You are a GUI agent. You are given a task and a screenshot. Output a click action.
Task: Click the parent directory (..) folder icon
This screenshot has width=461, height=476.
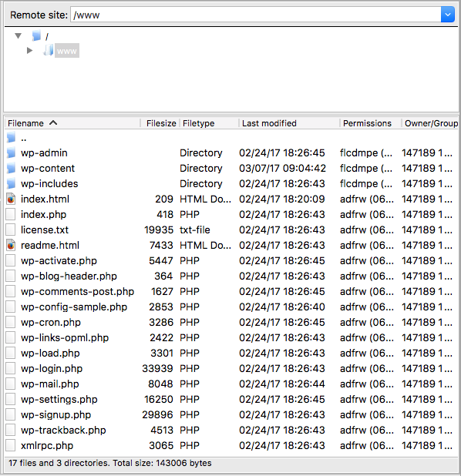(x=12, y=138)
